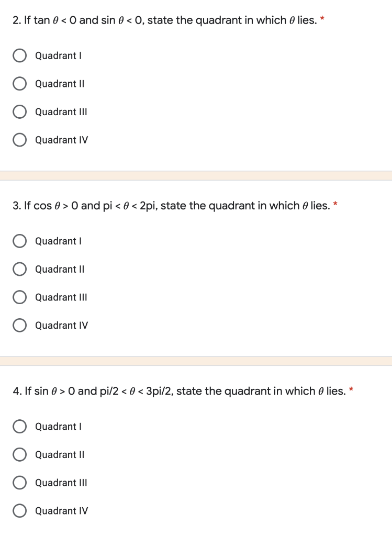Choose Quadrant II for question 3
Viewport: 392px width, 536px height.
[x=19, y=269]
